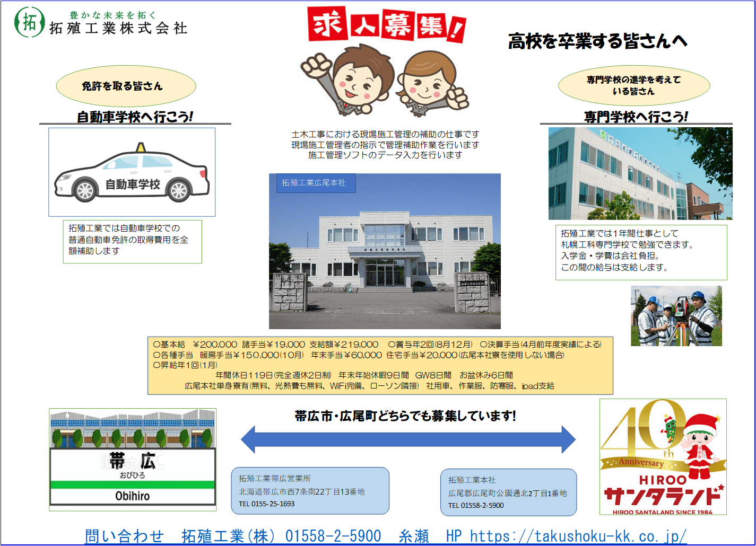Open the Hiroo Santaland 40th anniversary logo
This screenshot has height=546, width=756.
point(663,457)
